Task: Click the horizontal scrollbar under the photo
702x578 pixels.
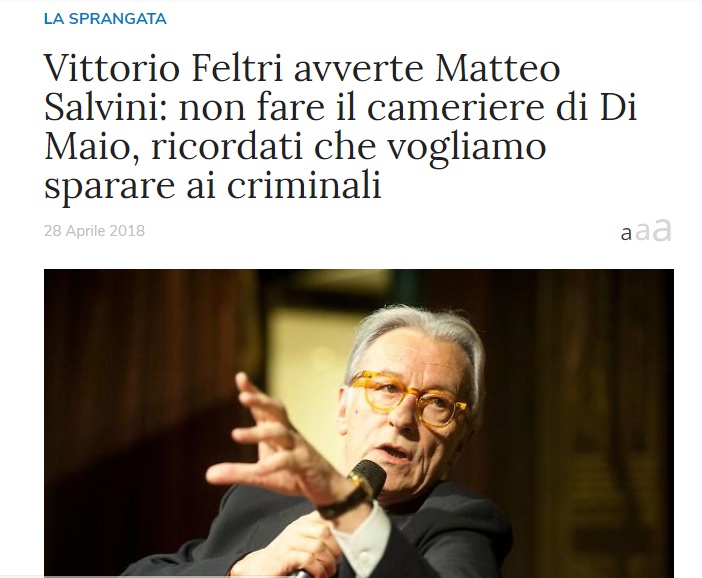Action: pos(351,577)
